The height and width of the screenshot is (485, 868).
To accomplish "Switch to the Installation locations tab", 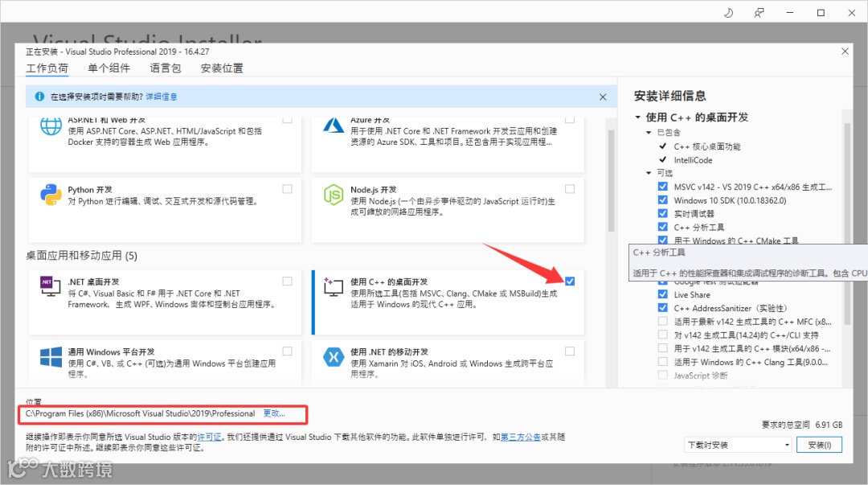I will point(222,68).
